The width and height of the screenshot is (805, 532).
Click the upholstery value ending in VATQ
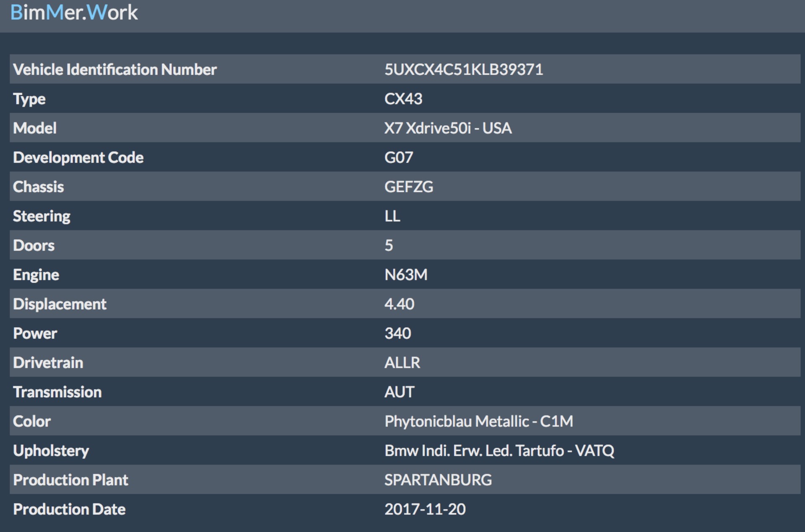click(x=499, y=451)
